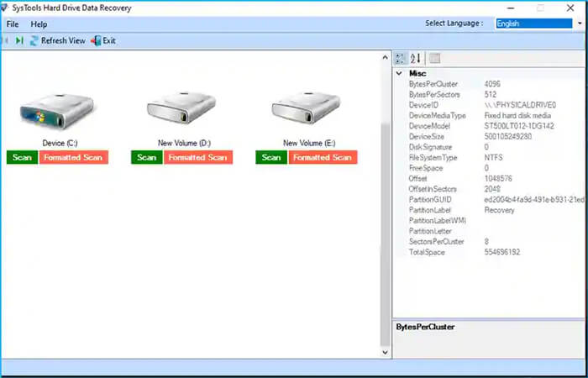588x378 pixels.
Task: Click the New Volume (D:) drive label
Action: (x=184, y=144)
